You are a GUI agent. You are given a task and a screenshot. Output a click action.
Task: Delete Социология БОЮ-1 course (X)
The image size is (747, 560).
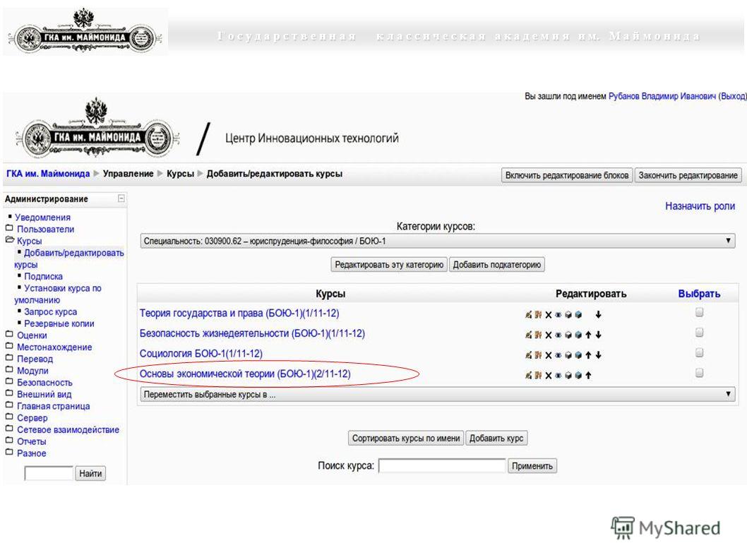click(x=549, y=355)
